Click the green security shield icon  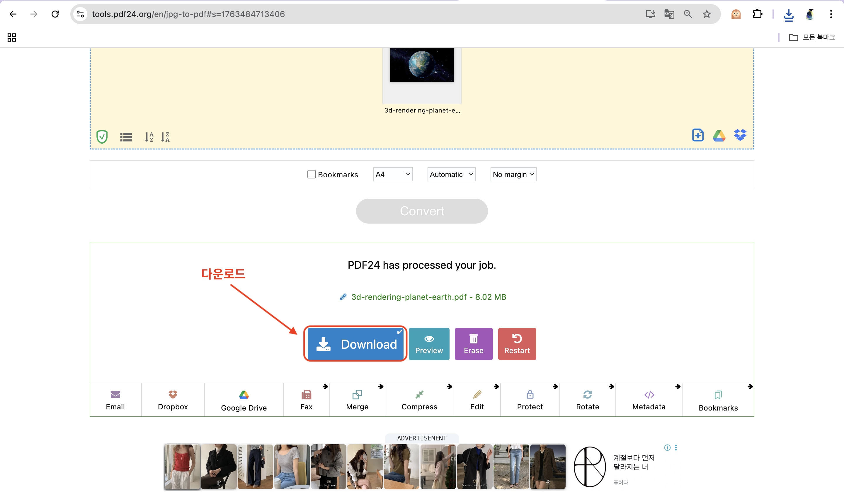coord(102,137)
